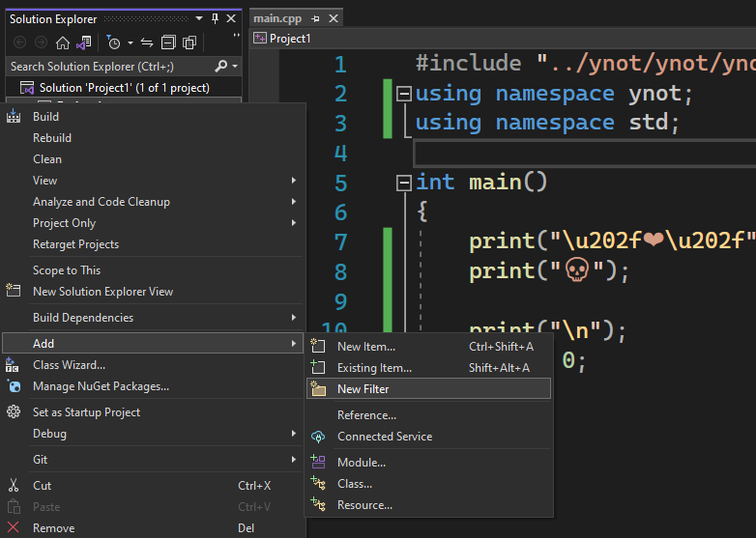Select New Item... in Add submenu
This screenshot has height=538, width=756.
[365, 347]
